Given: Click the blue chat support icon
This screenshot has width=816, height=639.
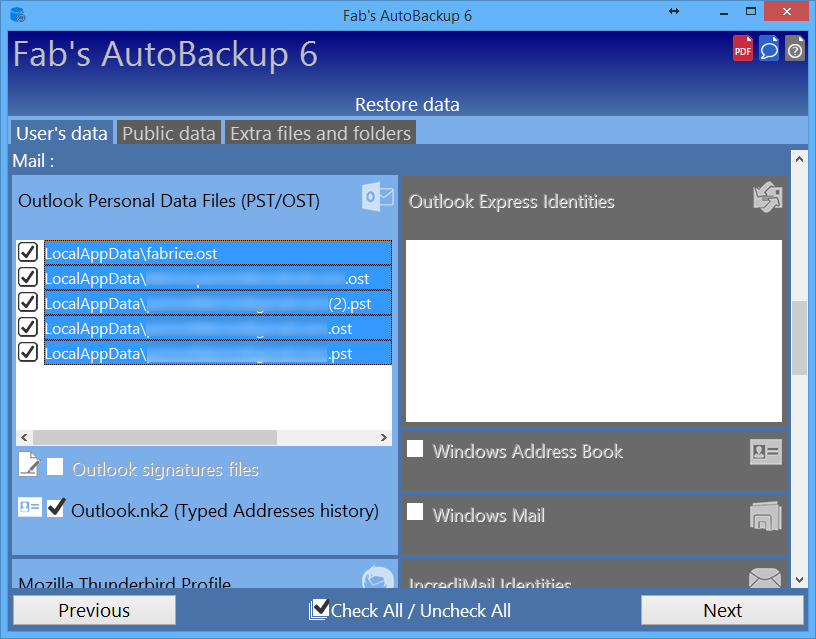Looking at the screenshot, I should (769, 48).
